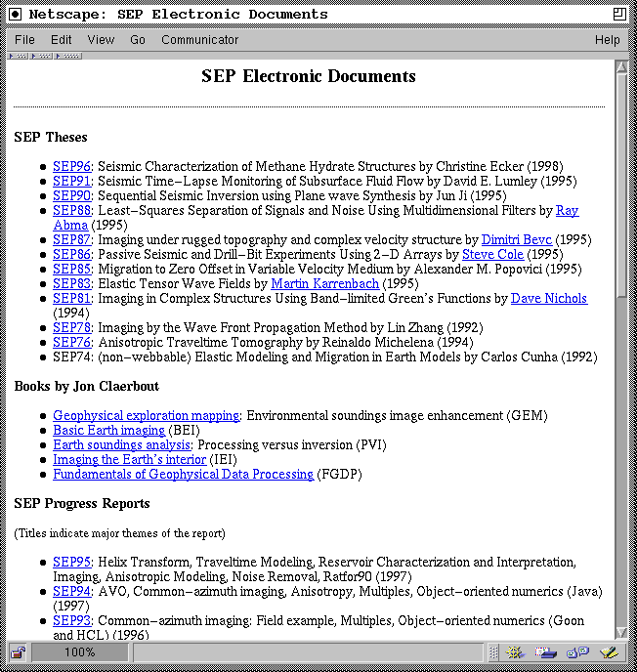Open the File menu
The width and height of the screenshot is (637, 672).
point(24,40)
